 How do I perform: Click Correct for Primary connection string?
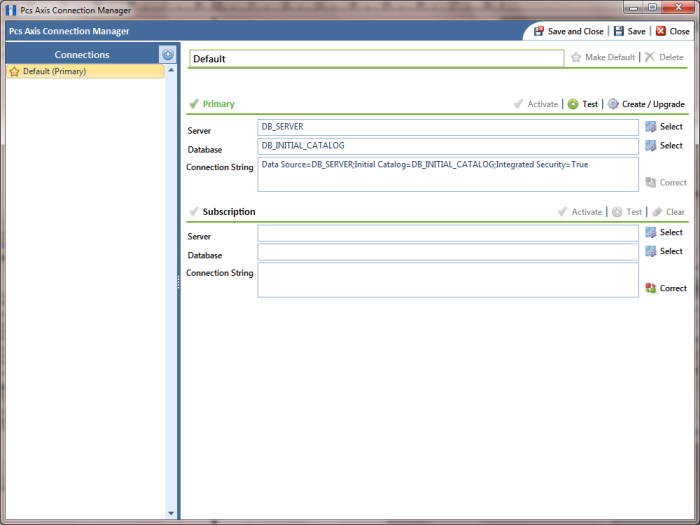tap(666, 183)
